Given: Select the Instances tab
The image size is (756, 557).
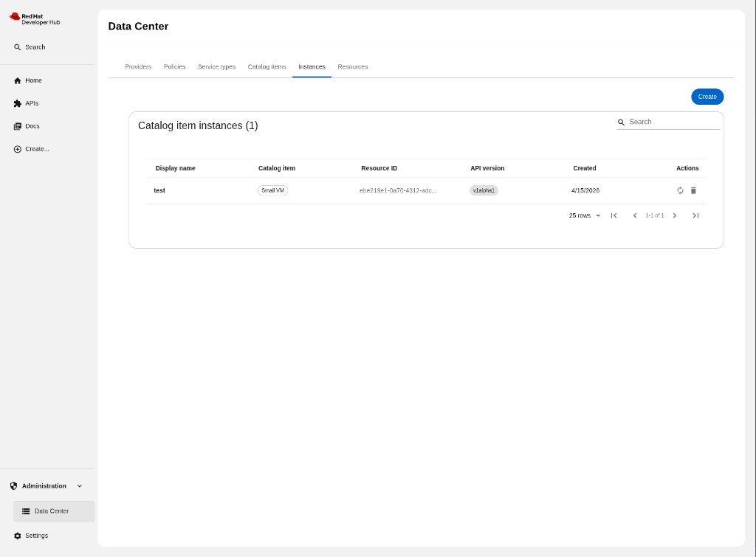Looking at the screenshot, I should click(312, 67).
